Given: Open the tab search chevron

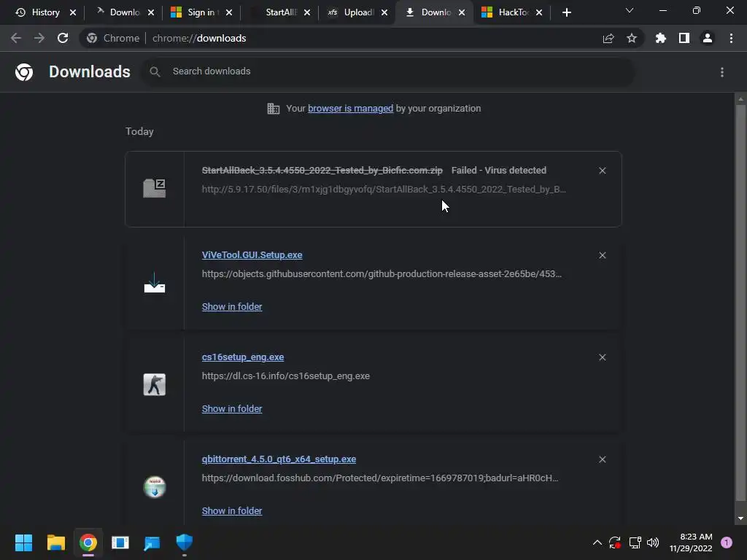Looking at the screenshot, I should [x=630, y=10].
